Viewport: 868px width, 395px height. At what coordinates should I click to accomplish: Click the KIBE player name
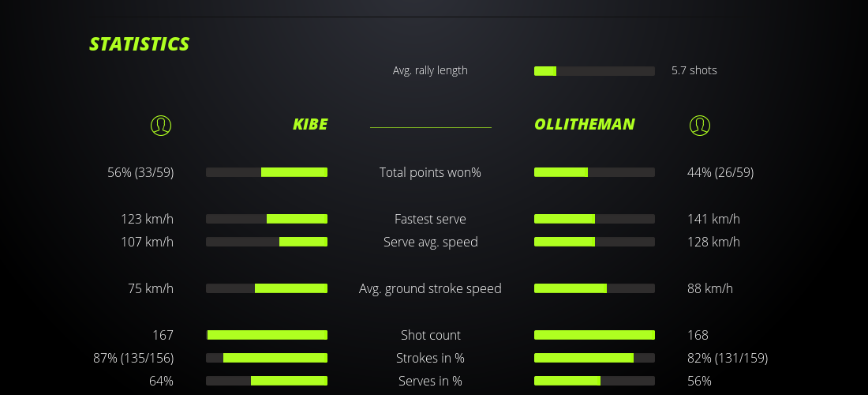[x=310, y=125]
